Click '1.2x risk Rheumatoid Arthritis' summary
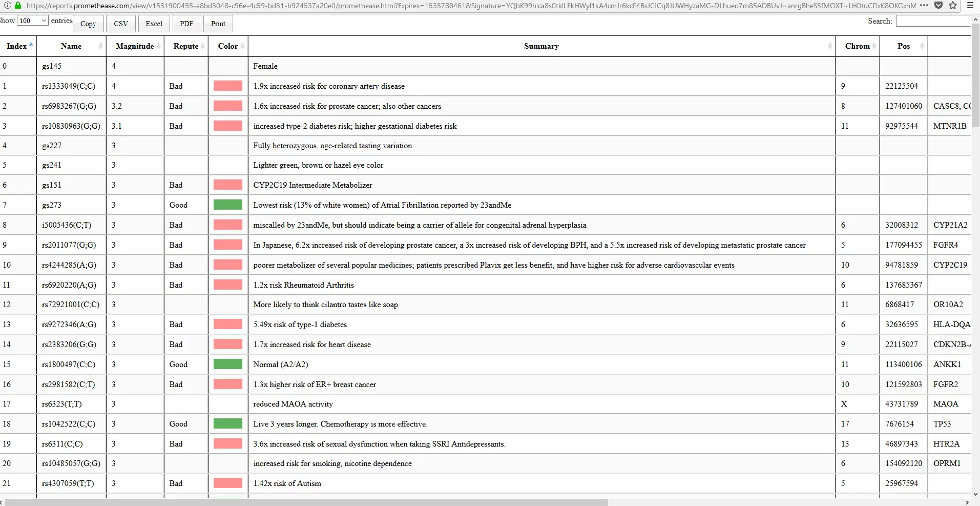This screenshot has height=506, width=980. point(303,285)
